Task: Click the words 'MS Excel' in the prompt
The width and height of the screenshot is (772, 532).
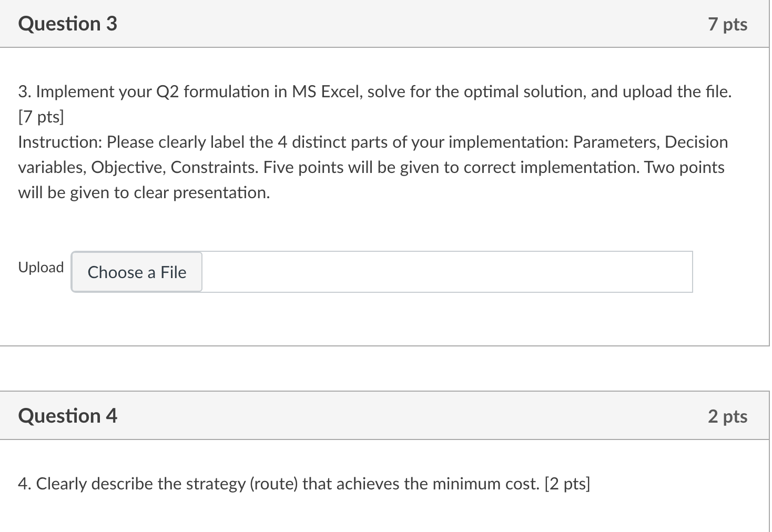Action: coord(326,91)
